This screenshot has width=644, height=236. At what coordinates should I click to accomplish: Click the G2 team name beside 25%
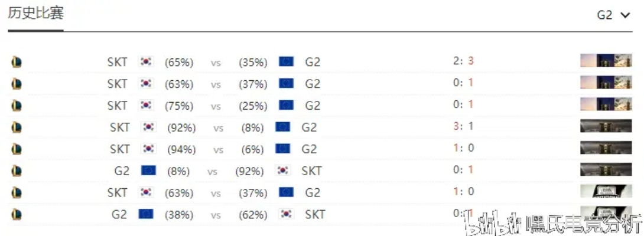point(313,106)
